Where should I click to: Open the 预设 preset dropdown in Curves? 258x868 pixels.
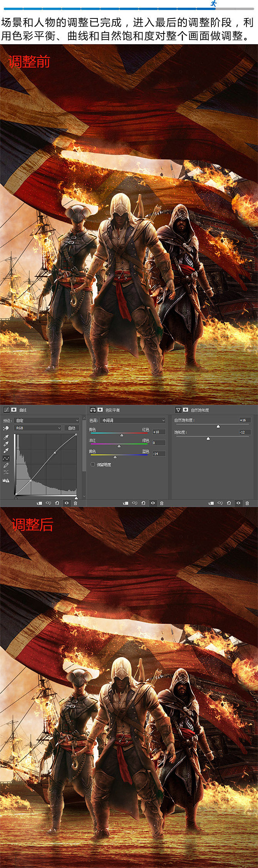pyautogui.click(x=47, y=420)
